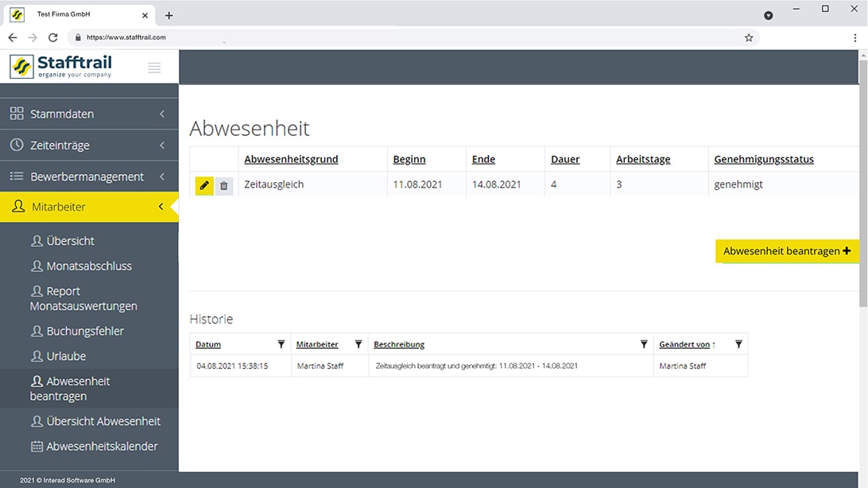
Task: Close the Test Firma GmbH tab
Action: click(x=145, y=15)
